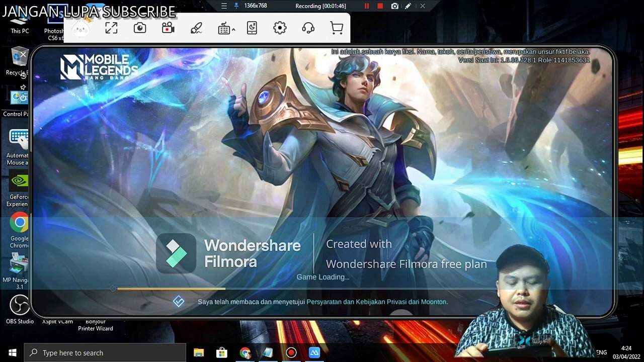The width and height of the screenshot is (644, 362).
Task: Open the customer support headset icon
Action: 308,28
